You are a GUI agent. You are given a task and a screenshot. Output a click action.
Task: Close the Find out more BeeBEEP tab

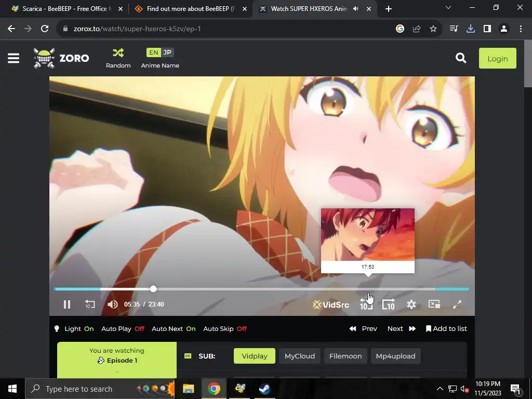245,9
